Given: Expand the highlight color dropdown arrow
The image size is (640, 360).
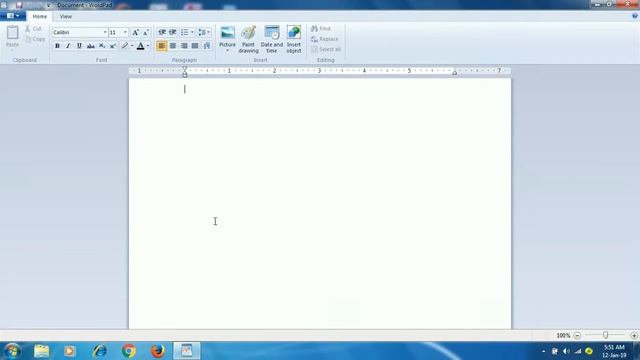Looking at the screenshot, I should click(x=132, y=46).
